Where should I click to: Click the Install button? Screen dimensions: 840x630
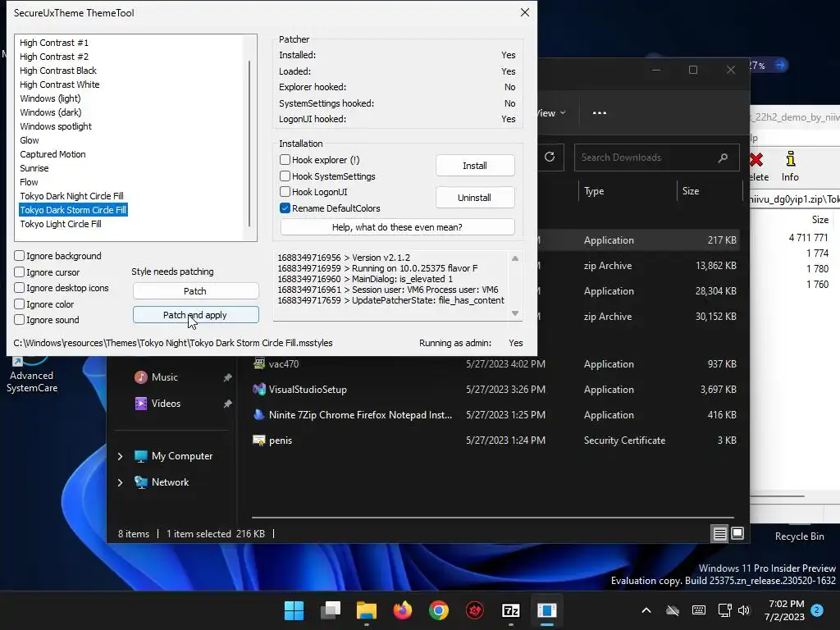coord(475,166)
